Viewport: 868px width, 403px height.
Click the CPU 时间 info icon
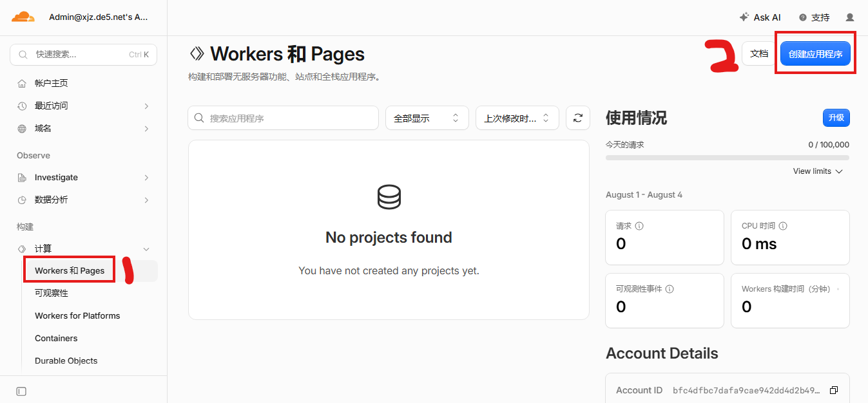click(783, 226)
